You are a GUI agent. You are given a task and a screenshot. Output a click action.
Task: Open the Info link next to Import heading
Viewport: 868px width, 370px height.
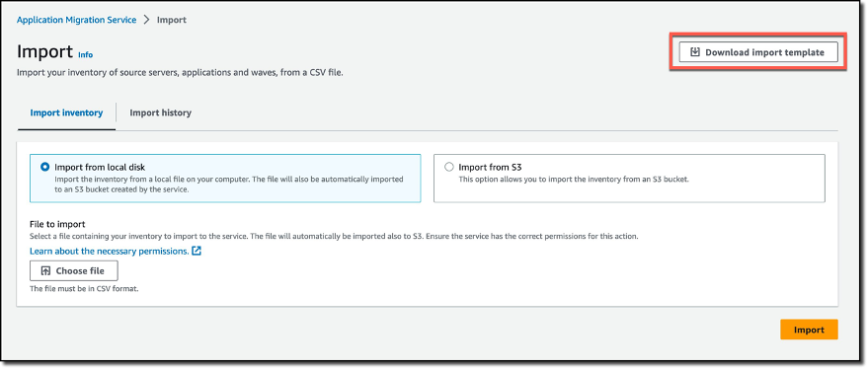tap(85, 54)
